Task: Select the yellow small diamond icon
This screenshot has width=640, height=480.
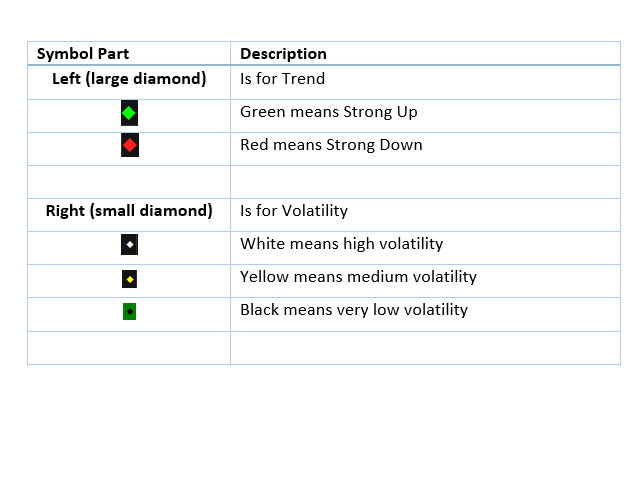Action: point(129,279)
